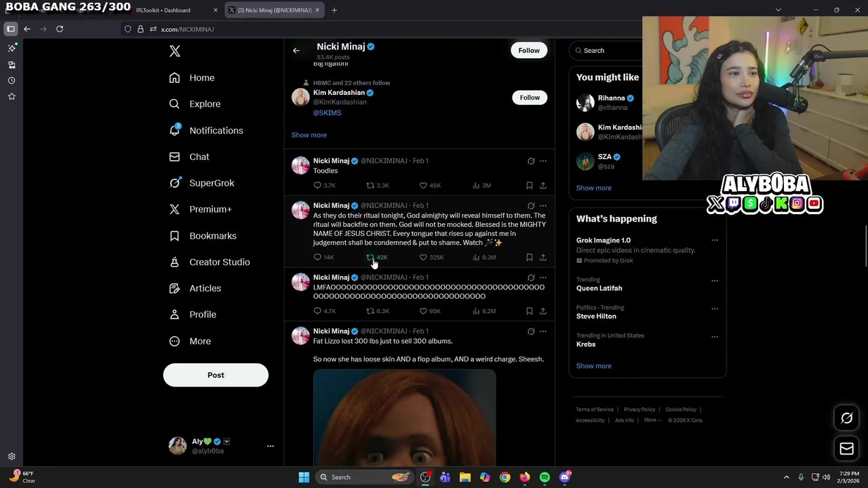Click the X logo in sidebar
Image resolution: width=868 pixels, height=488 pixels.
(x=175, y=52)
